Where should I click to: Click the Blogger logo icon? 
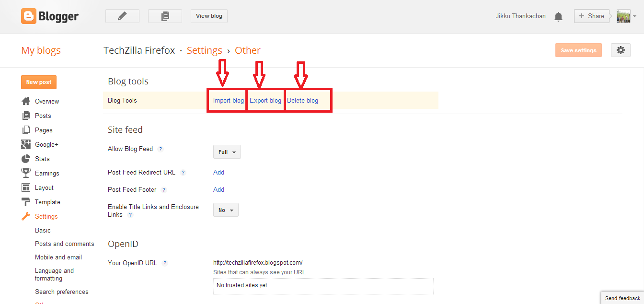tap(29, 16)
